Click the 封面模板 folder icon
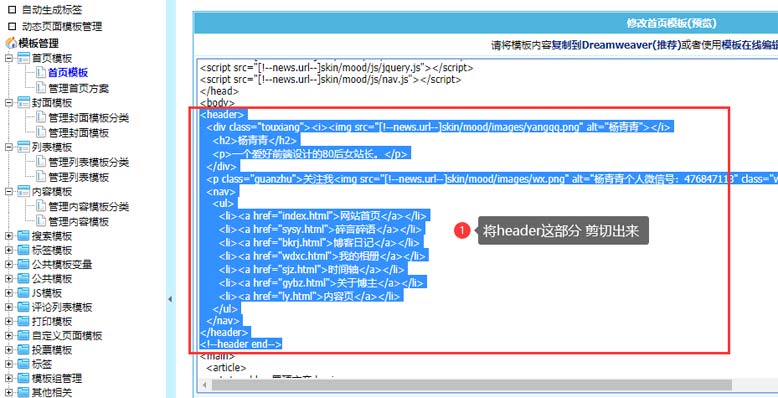This screenshot has height=398, width=778. [24, 103]
